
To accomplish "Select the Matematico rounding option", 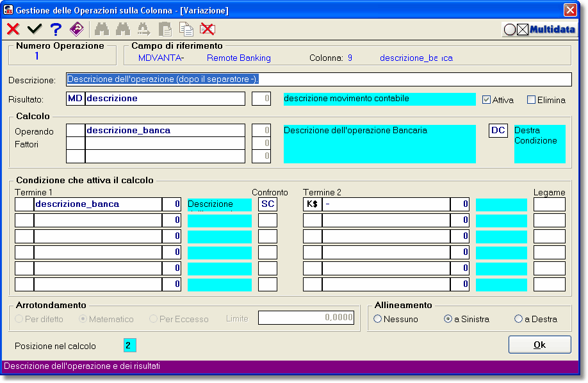I will (83, 319).
